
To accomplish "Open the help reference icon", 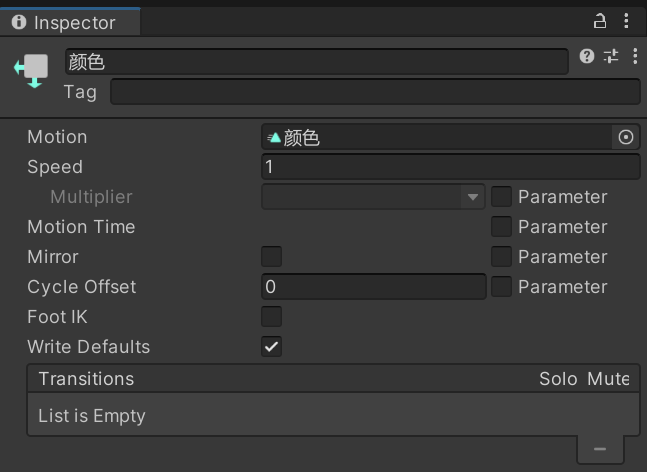I will click(x=587, y=57).
